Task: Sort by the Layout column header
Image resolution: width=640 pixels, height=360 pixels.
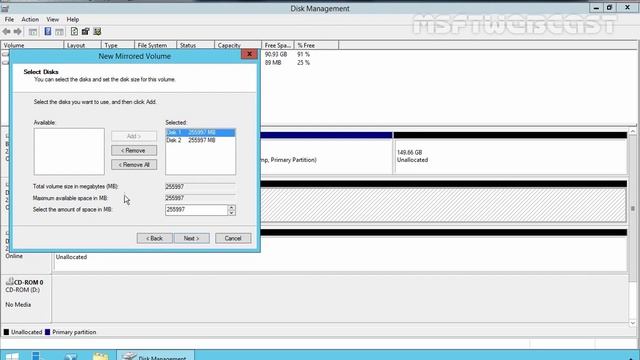Action: pyautogui.click(x=82, y=45)
